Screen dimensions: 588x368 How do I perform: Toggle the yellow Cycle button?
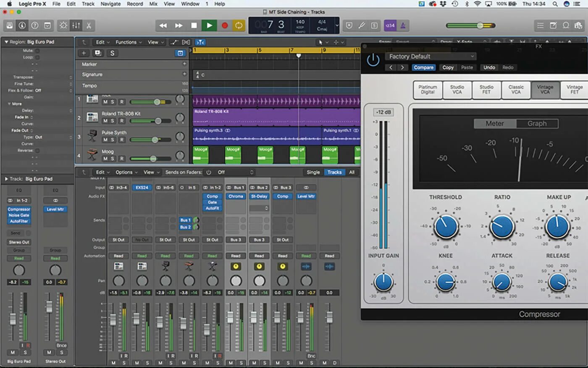pyautogui.click(x=239, y=26)
